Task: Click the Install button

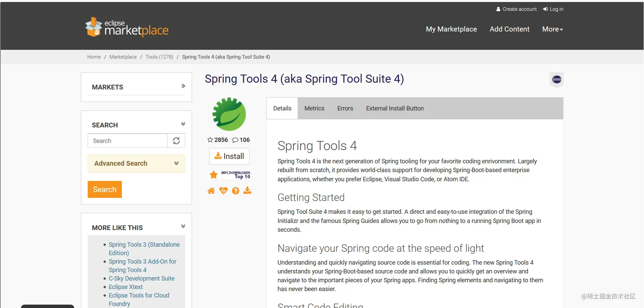Action: 229,156
